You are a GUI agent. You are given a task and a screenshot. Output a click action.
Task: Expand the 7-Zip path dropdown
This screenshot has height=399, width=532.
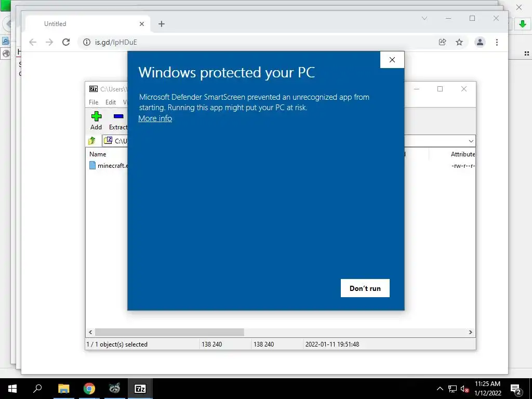click(x=471, y=141)
